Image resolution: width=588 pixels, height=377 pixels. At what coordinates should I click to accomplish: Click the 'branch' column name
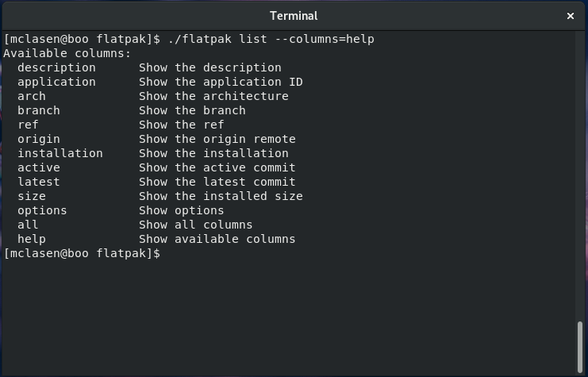click(x=39, y=110)
